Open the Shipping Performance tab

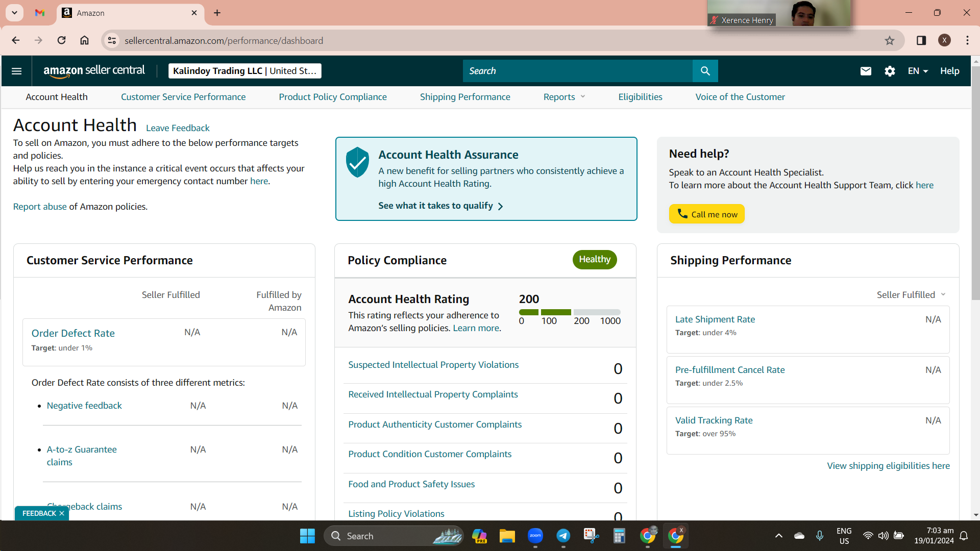[x=465, y=97]
